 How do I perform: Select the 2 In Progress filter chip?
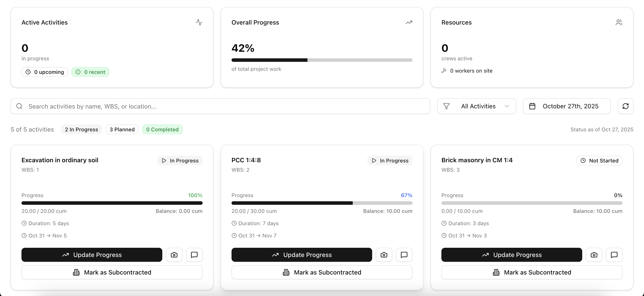coord(81,129)
